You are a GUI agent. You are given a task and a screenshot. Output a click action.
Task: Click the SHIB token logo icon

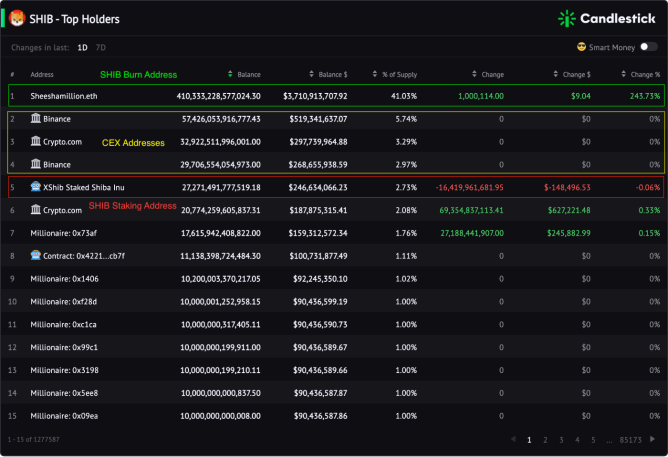[17, 18]
